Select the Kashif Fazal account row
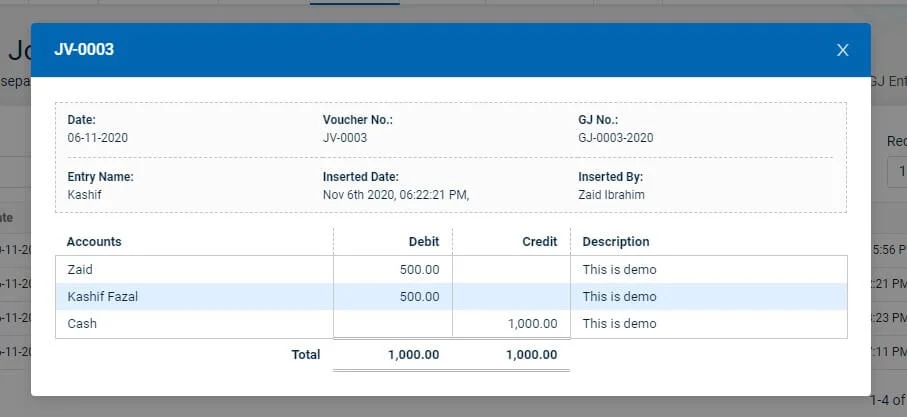The image size is (907, 417). (102, 296)
